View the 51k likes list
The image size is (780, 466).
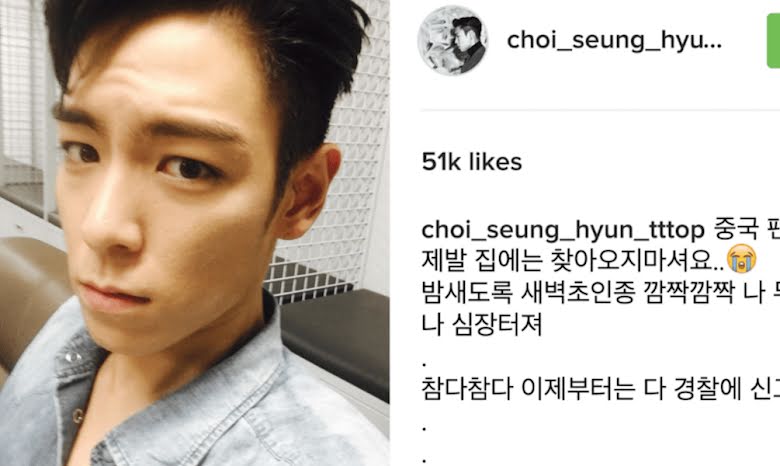click(472, 162)
